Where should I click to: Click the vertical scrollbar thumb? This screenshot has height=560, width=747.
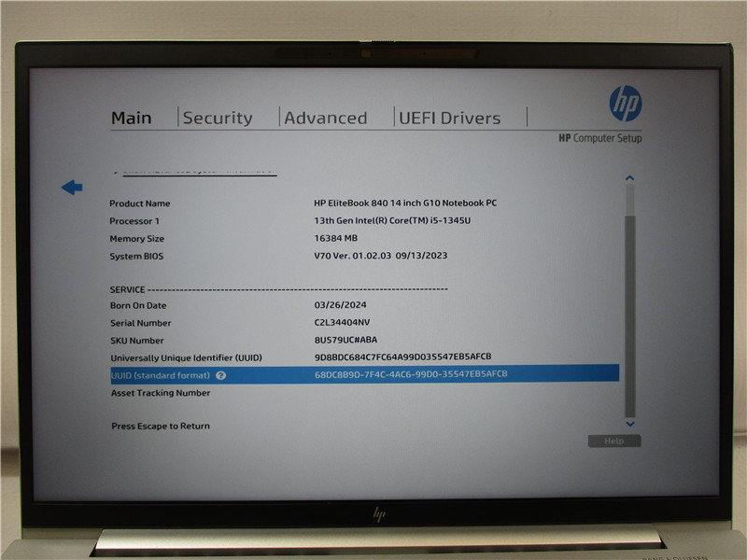click(629, 316)
